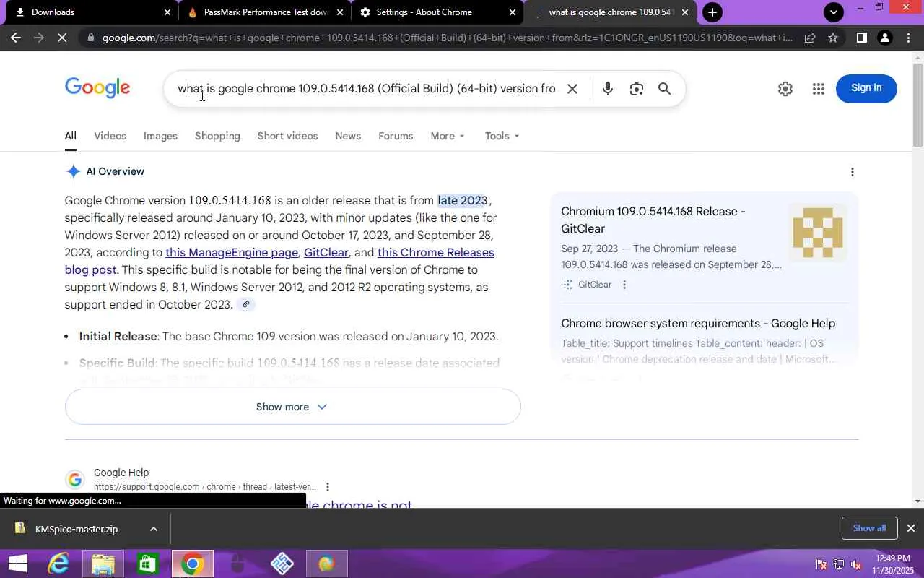Clear the Google search box

(572, 89)
